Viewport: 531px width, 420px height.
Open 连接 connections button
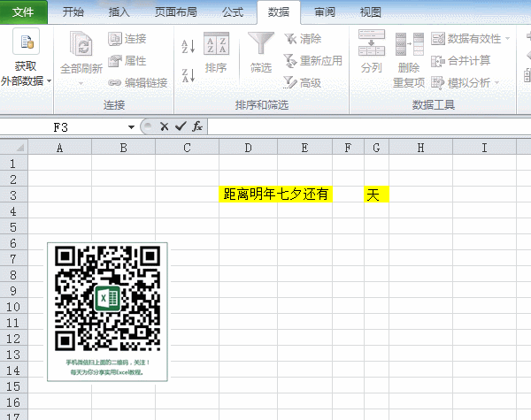pyautogui.click(x=127, y=39)
